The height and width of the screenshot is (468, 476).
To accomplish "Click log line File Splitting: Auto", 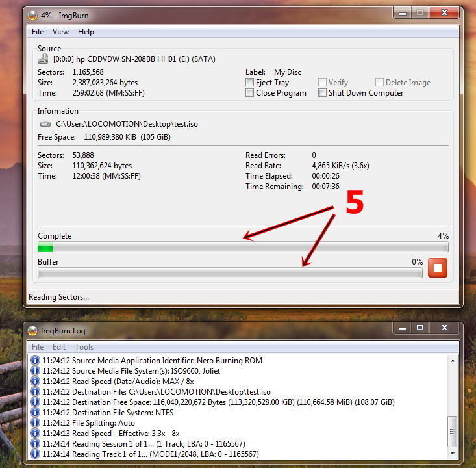I will 89,422.
